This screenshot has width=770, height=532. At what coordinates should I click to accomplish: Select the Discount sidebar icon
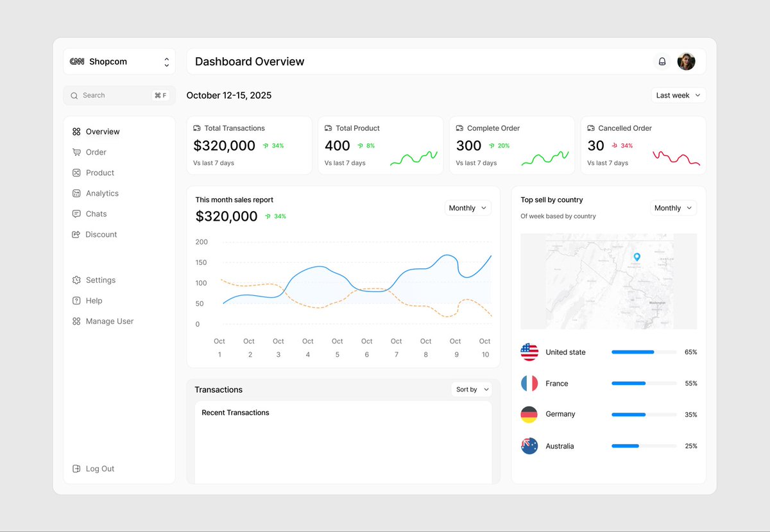point(76,234)
